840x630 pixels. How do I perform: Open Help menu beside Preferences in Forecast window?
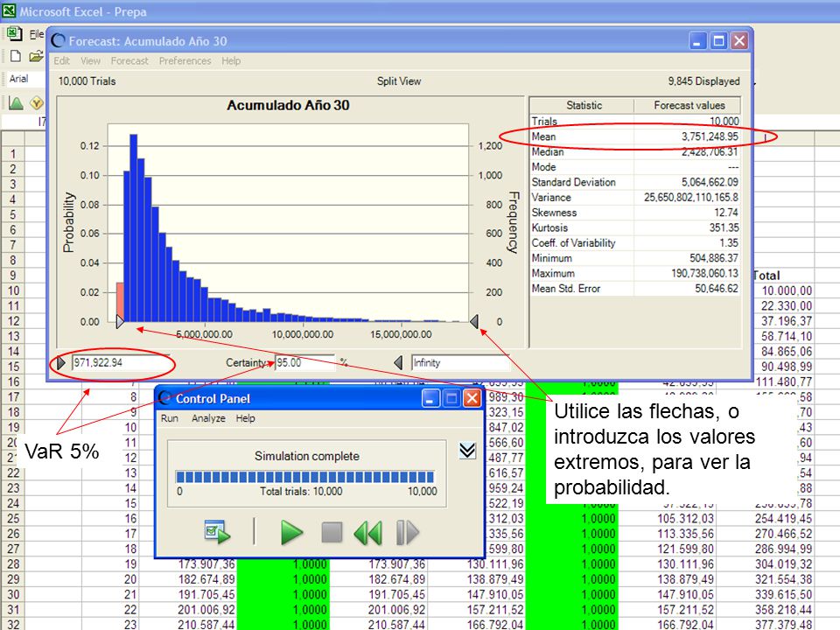pos(231,61)
